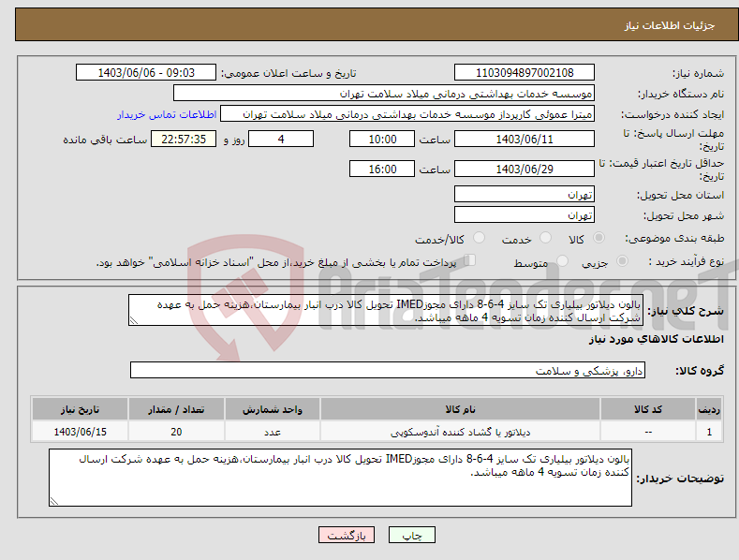Click the جزئیات اطلاعات نیاز header title
The width and height of the screenshot is (739, 560).
click(x=670, y=25)
